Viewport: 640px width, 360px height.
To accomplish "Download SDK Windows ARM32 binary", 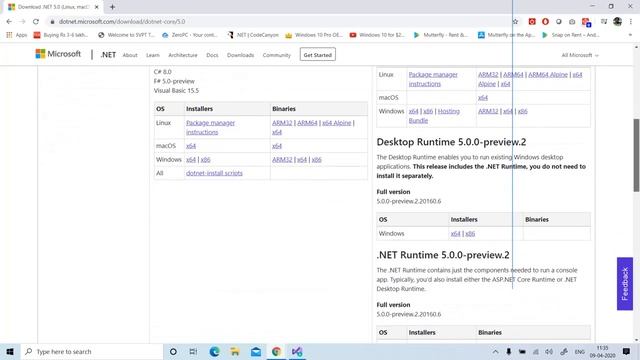I will coord(282,160).
